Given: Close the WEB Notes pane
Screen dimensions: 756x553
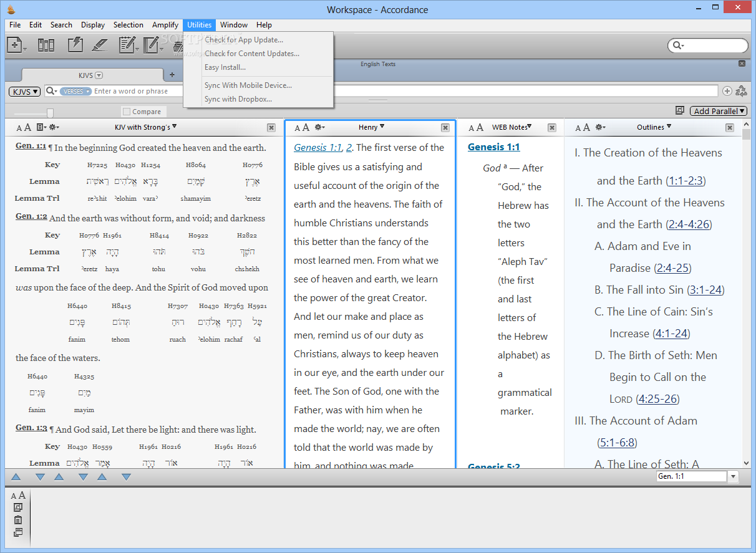Looking at the screenshot, I should click(x=552, y=127).
